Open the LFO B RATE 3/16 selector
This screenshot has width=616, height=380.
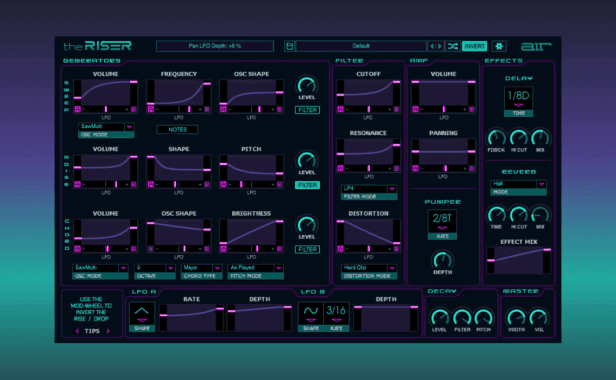[336, 314]
